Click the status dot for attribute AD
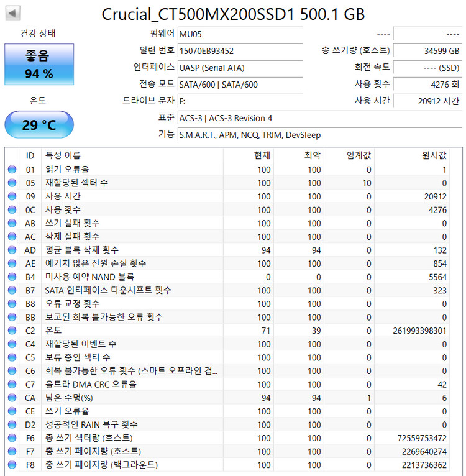466x476 pixels. [12, 250]
